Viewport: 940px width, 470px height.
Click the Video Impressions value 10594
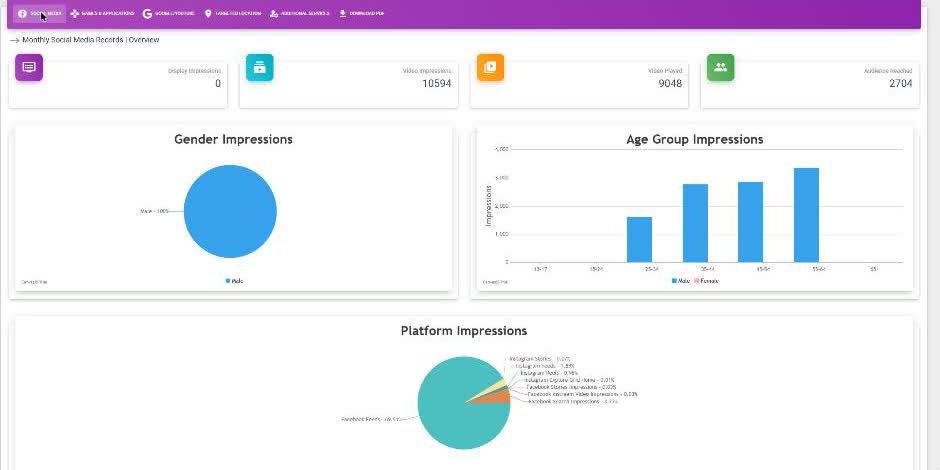[436, 83]
